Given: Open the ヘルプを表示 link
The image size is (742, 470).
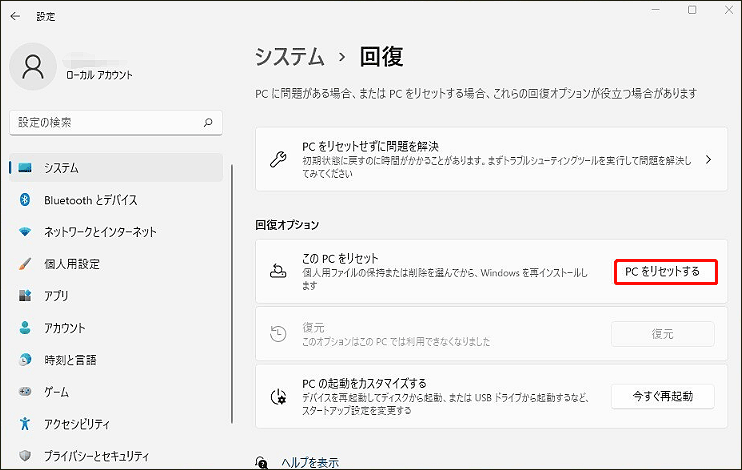Looking at the screenshot, I should tap(310, 462).
